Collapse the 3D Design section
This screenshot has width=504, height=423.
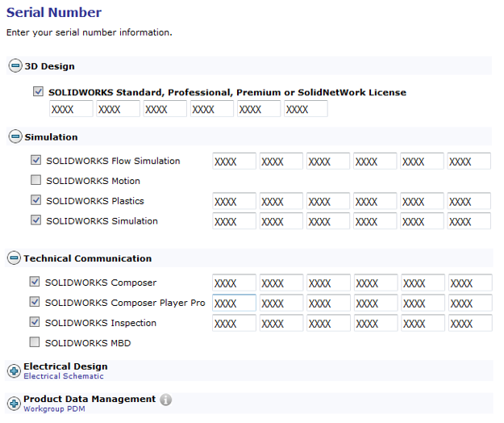(15, 65)
